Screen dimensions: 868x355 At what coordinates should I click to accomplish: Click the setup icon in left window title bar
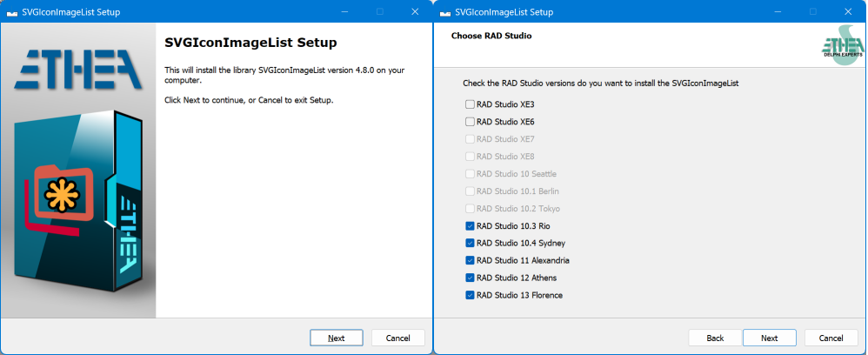point(12,12)
